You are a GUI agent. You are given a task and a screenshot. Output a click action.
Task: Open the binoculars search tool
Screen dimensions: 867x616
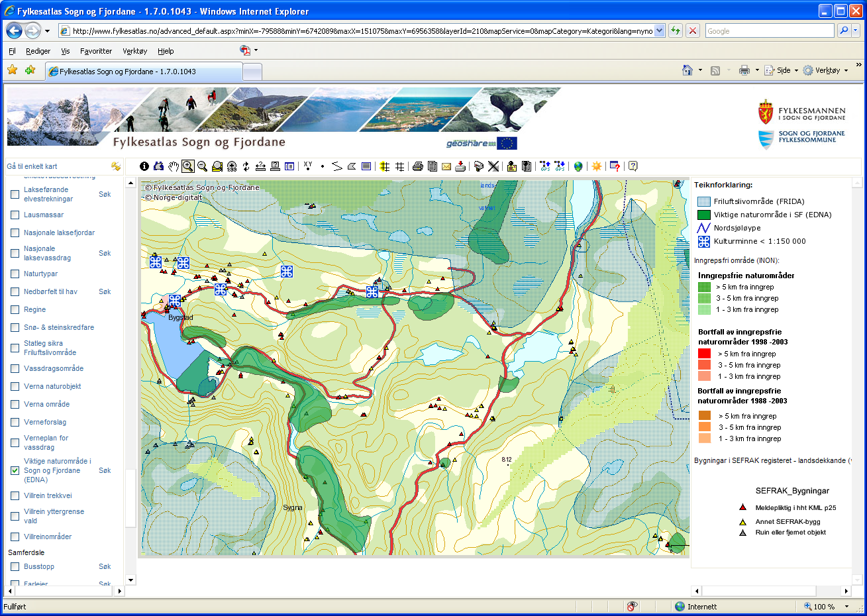(x=158, y=166)
